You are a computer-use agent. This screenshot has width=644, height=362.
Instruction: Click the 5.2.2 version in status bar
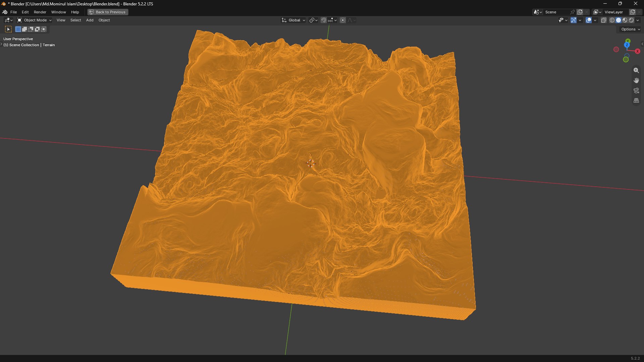tap(635, 358)
